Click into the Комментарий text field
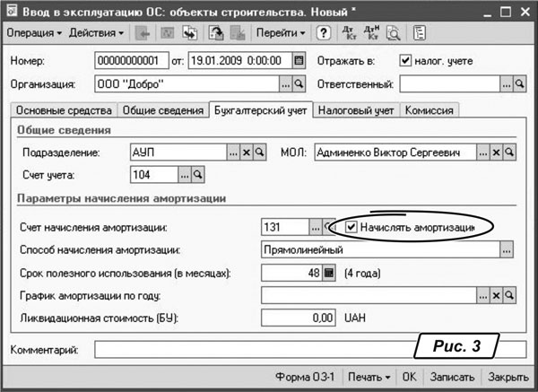 click(251, 348)
